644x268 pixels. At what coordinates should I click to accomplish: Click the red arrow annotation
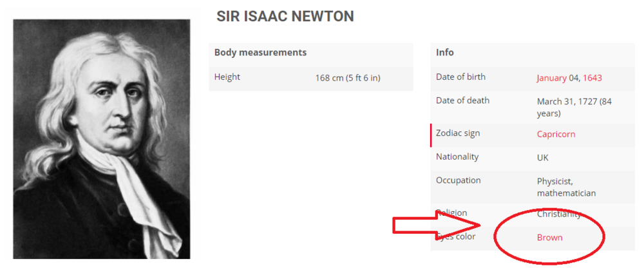pyautogui.click(x=437, y=225)
